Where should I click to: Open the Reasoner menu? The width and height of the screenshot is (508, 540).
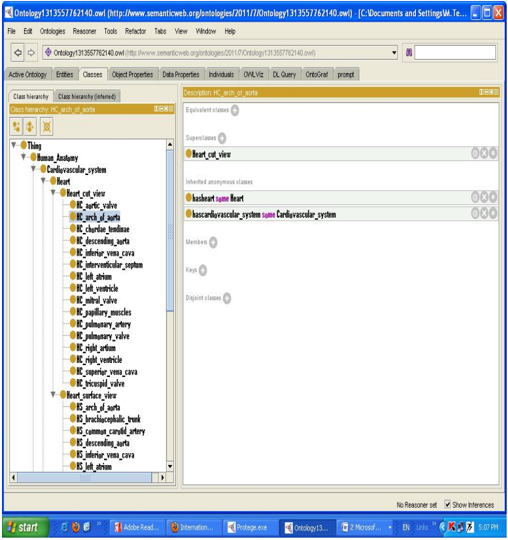point(84,31)
